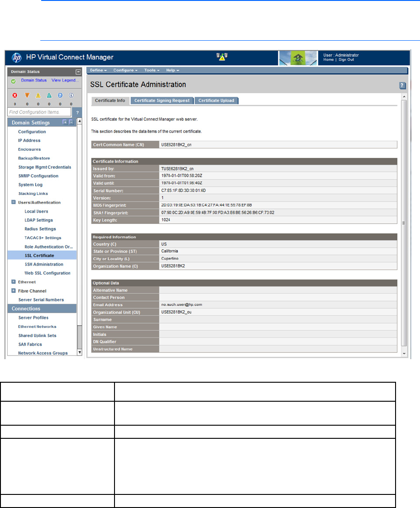Expand all Domain Settings with plus icon
Image resolution: width=420 pixels, height=508 pixels.
(65, 122)
